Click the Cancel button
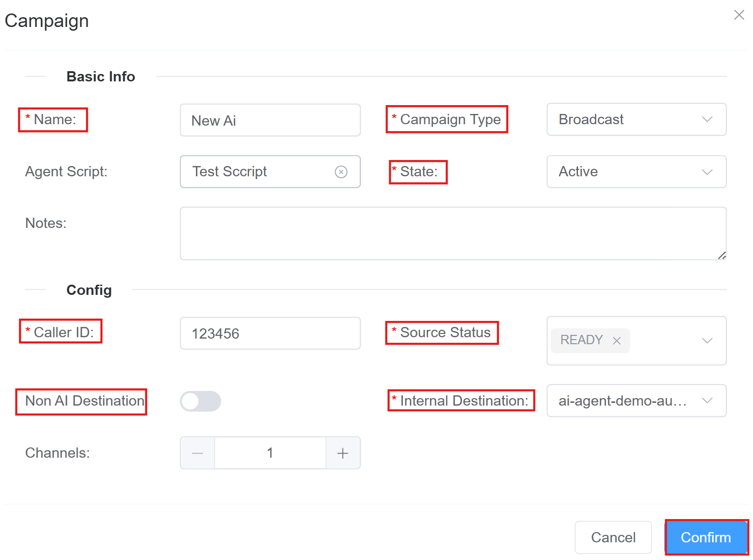753x560 pixels. point(613,537)
